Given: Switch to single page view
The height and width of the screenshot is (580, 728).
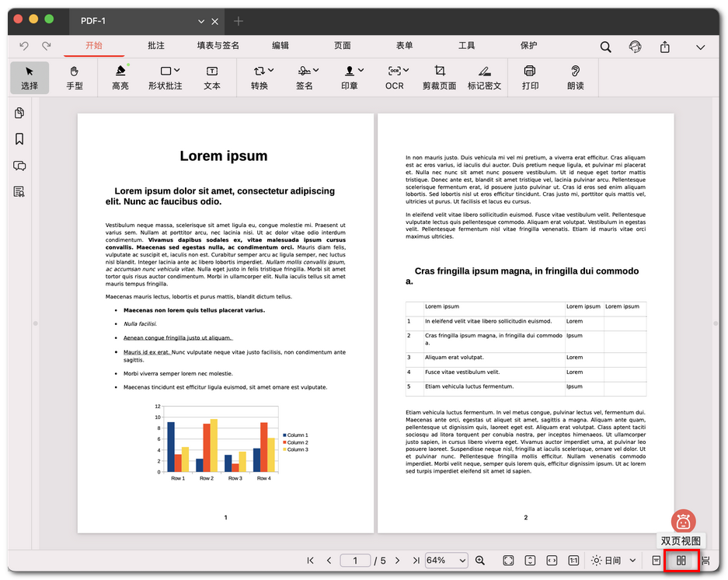Looking at the screenshot, I should tap(657, 561).
